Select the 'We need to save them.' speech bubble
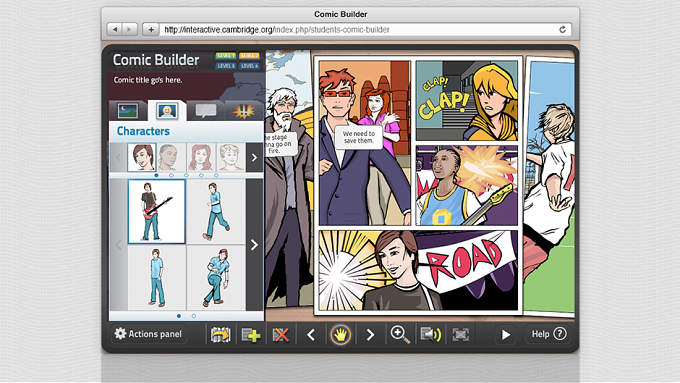This screenshot has width=680, height=383. [x=359, y=137]
